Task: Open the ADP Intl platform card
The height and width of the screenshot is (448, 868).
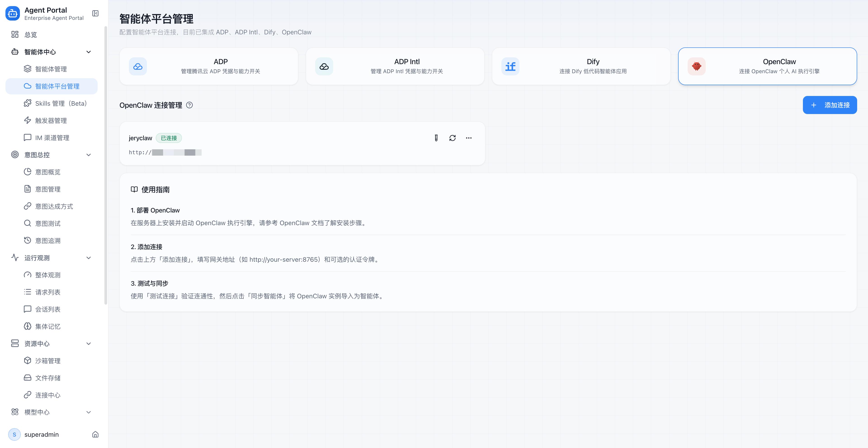Action: pyautogui.click(x=395, y=66)
